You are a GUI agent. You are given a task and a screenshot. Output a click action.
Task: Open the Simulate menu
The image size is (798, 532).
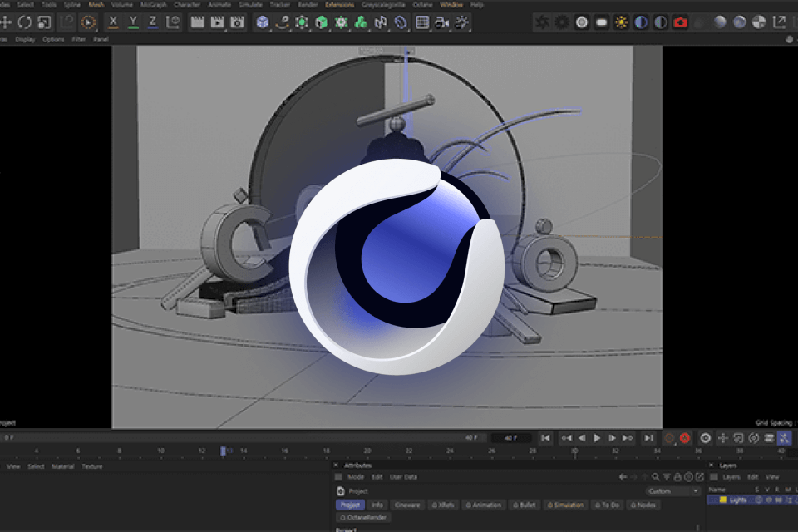click(250, 5)
